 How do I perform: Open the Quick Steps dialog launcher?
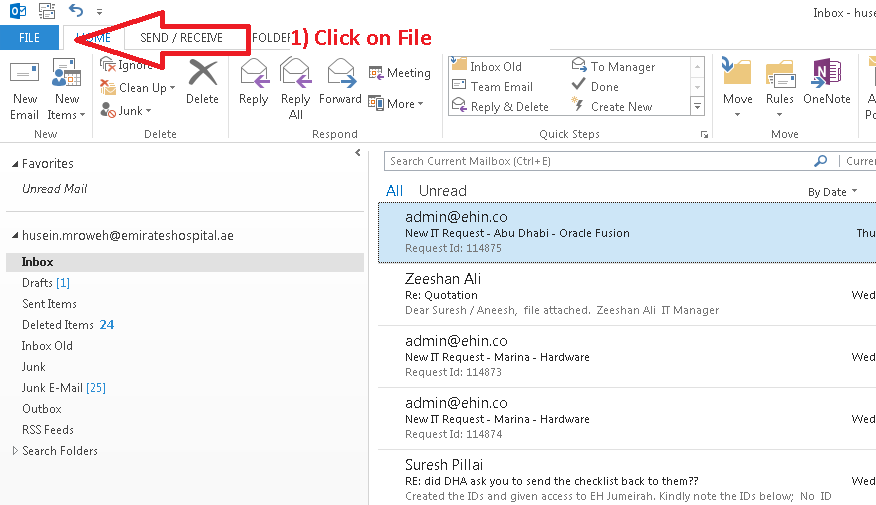(704, 135)
